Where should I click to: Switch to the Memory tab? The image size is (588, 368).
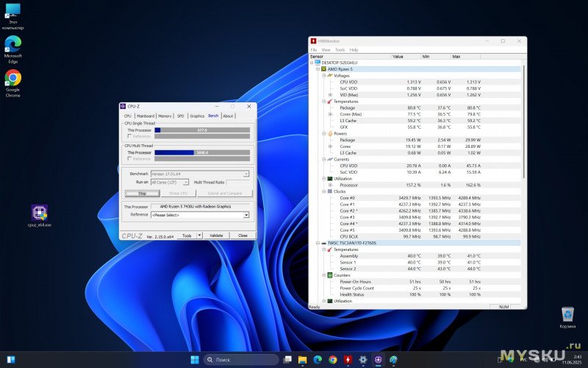[165, 116]
